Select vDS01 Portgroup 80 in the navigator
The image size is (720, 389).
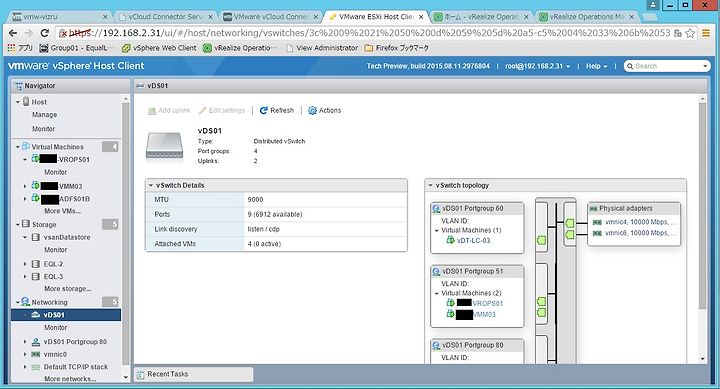75,342
